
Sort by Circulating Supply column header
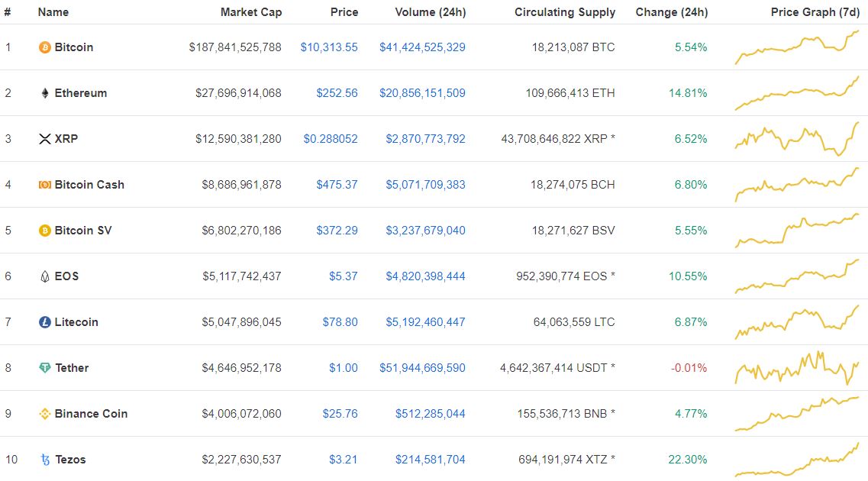[x=565, y=12]
